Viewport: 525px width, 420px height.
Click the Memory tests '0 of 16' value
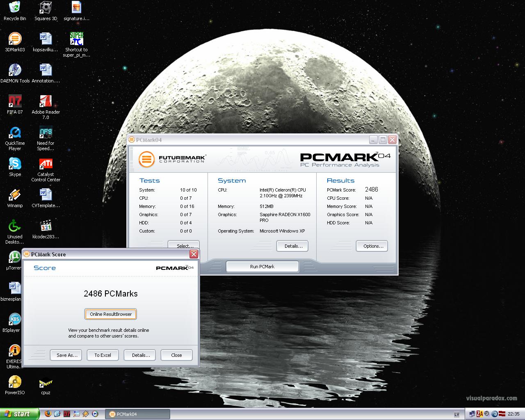click(x=187, y=206)
